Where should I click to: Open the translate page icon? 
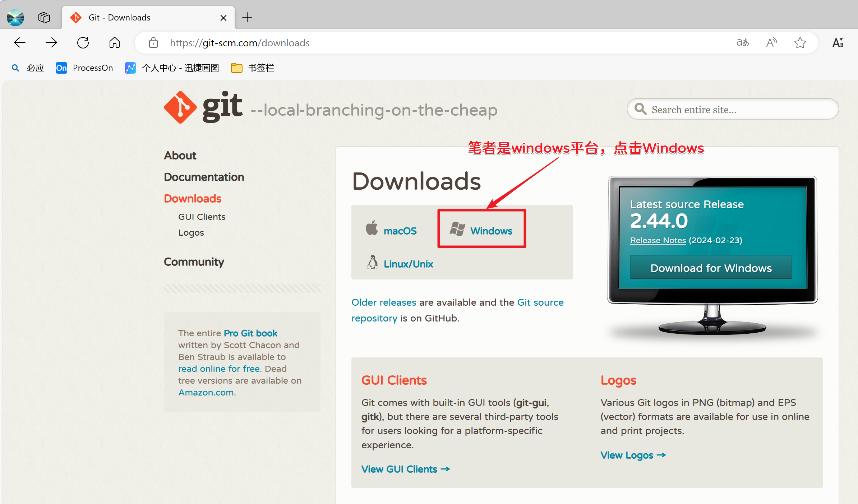pos(742,43)
